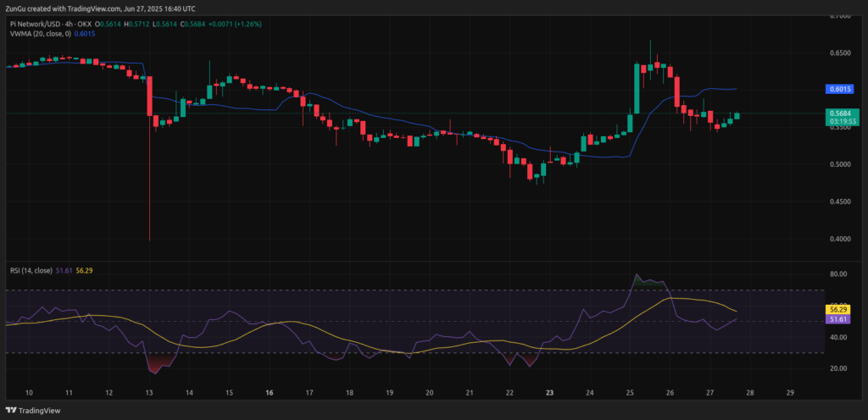Click the 0.4000 price axis label

click(x=838, y=240)
